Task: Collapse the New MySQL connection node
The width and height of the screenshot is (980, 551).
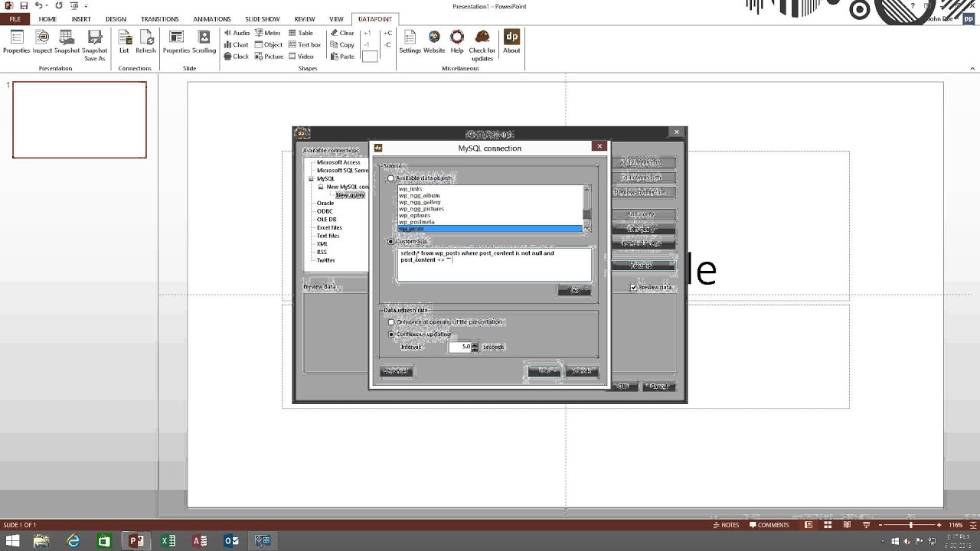Action: 321,187
